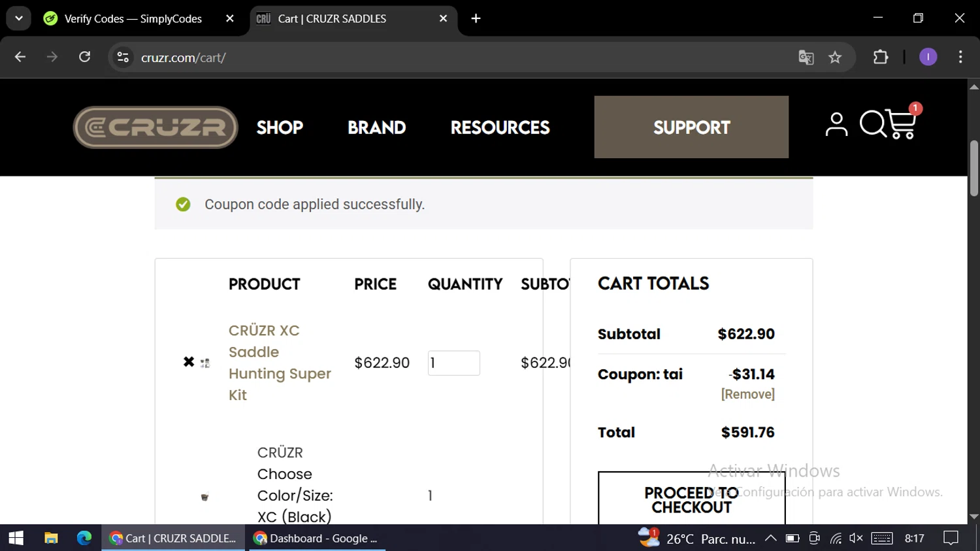This screenshot has height=551, width=980.
Task: Click the SUPPORT button
Action: [691, 127]
